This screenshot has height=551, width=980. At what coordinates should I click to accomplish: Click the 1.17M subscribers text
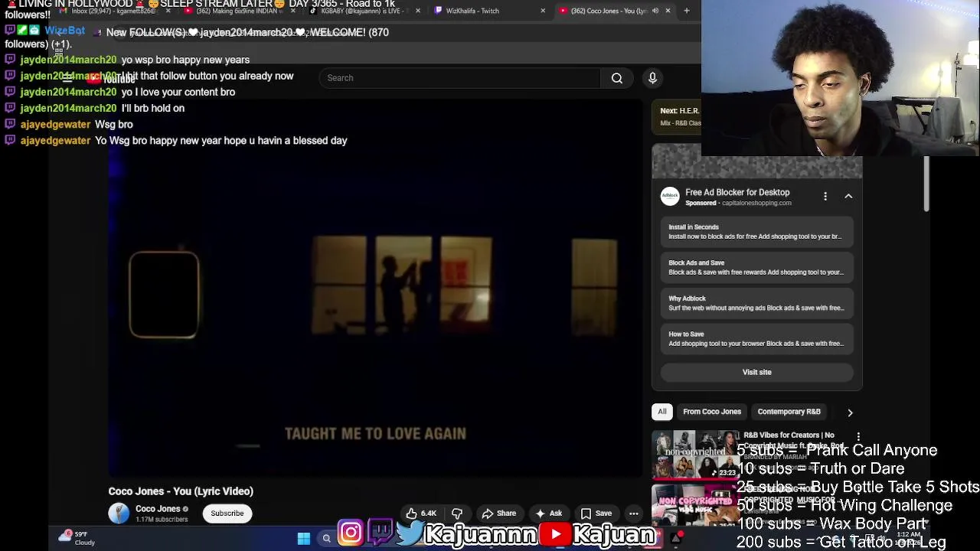pos(162,520)
